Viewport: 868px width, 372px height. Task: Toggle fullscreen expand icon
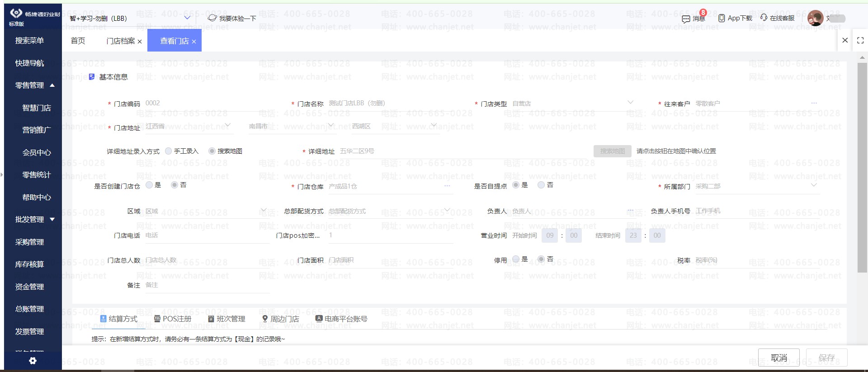860,40
